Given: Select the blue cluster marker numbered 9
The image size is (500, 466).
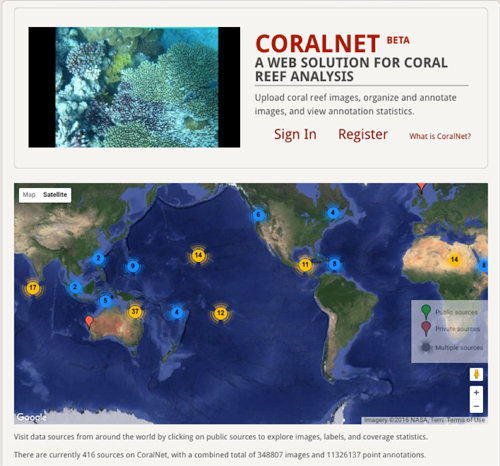Looking at the screenshot, I should pyautogui.click(x=133, y=266).
